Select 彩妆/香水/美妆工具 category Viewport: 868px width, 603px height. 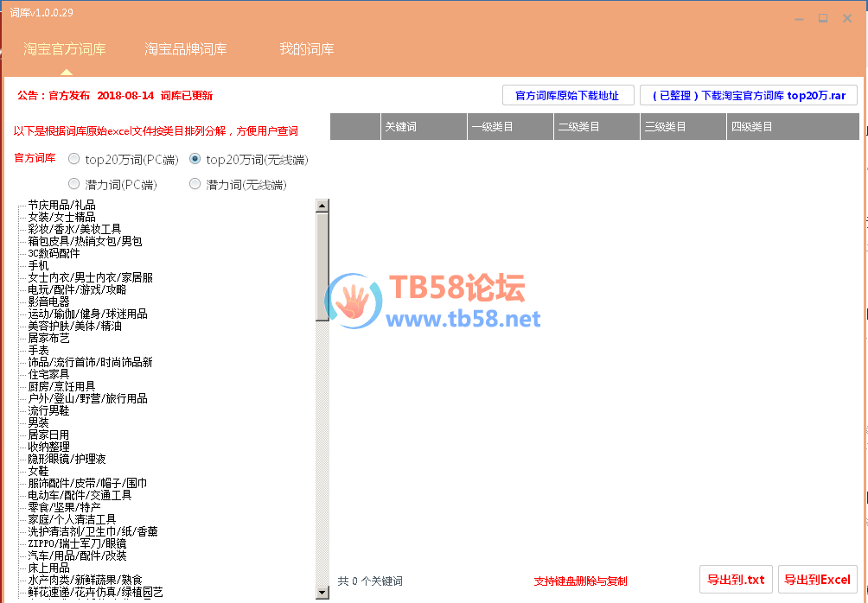(x=74, y=229)
